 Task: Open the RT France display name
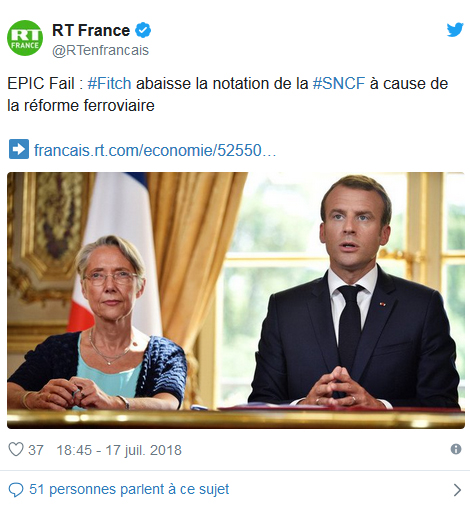(91, 30)
